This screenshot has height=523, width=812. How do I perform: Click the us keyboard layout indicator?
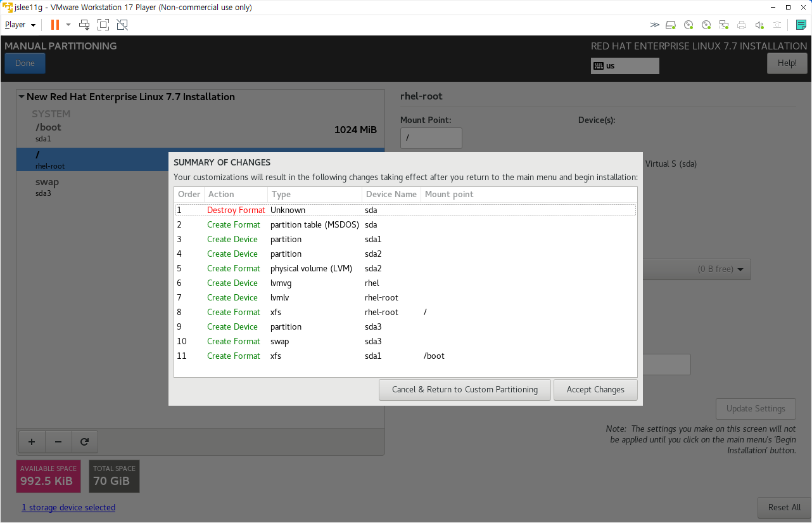click(625, 66)
